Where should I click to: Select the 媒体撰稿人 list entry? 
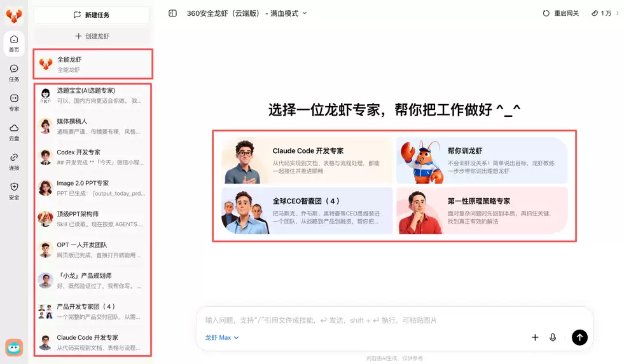coord(93,126)
